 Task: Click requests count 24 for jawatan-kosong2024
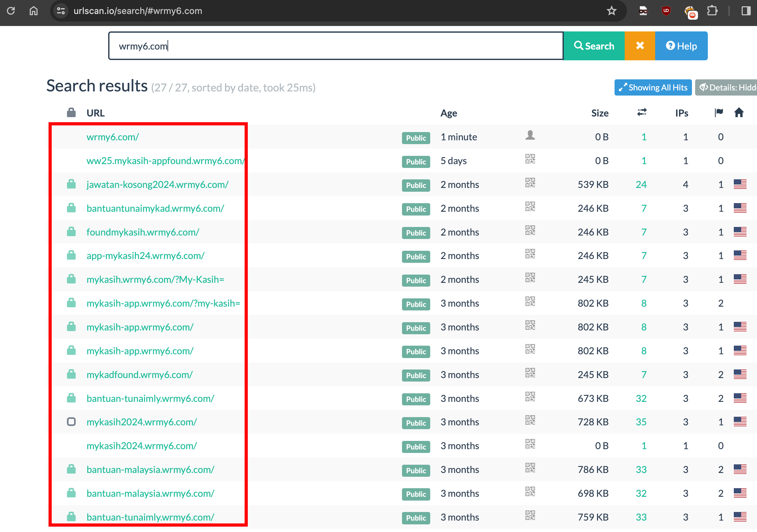point(641,185)
